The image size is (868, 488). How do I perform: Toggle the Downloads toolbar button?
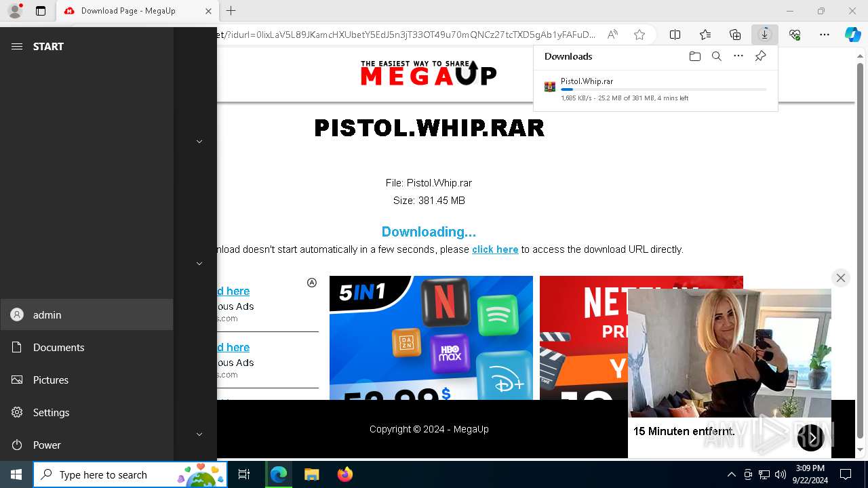coord(765,35)
